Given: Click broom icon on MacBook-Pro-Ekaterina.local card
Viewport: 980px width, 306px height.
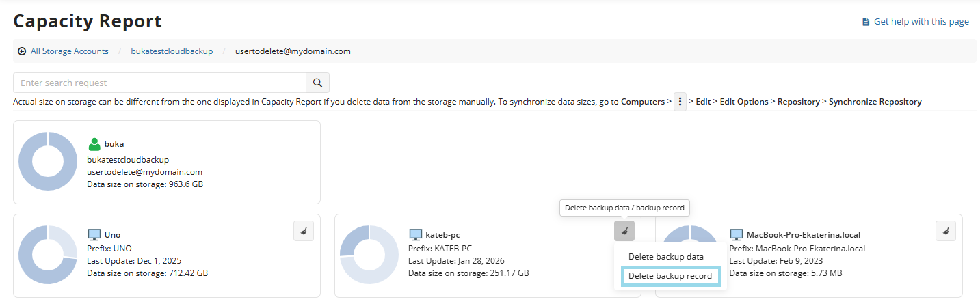Looking at the screenshot, I should pos(946,231).
